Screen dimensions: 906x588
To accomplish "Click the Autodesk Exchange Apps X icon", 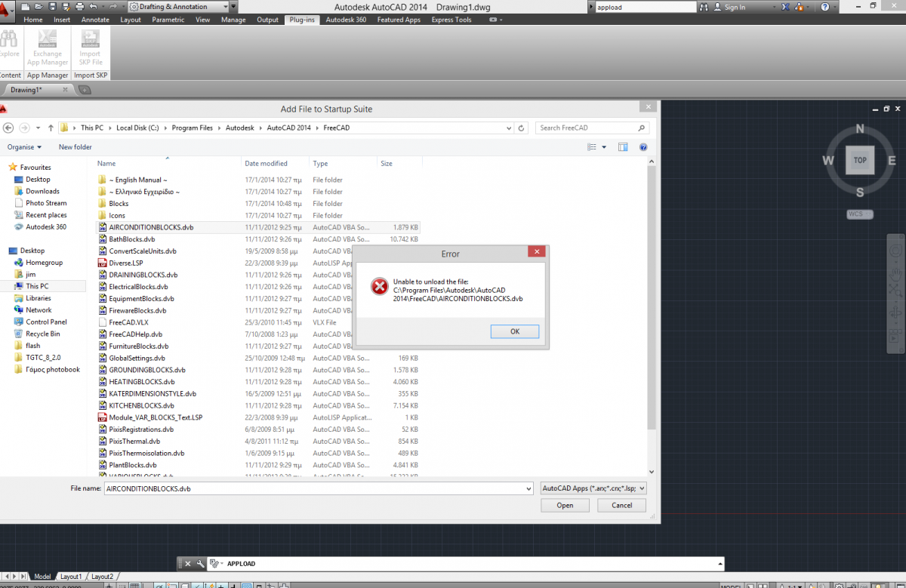I will click(787, 7).
